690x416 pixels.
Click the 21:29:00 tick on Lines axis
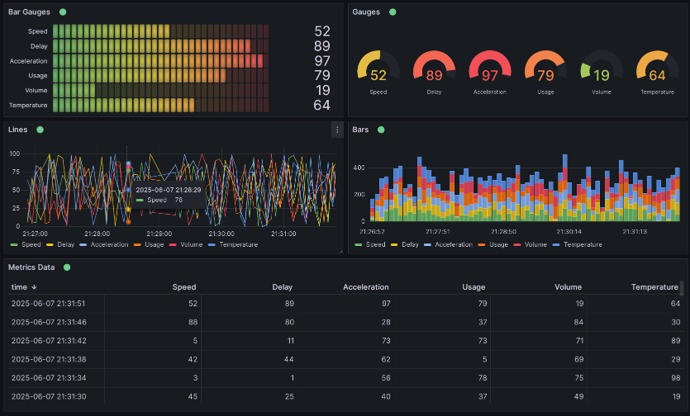(159, 234)
